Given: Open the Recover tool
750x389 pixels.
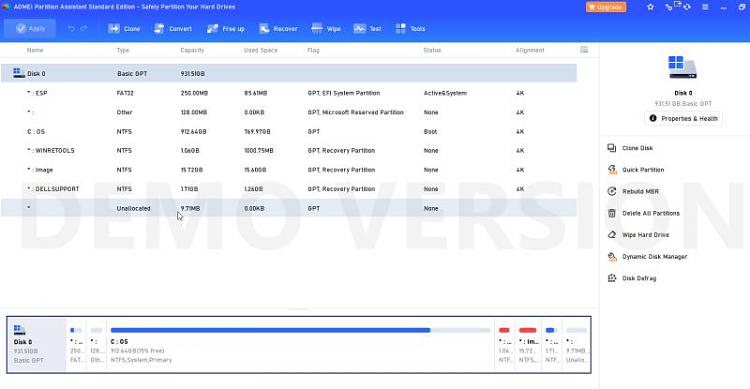Looking at the screenshot, I should [278, 29].
